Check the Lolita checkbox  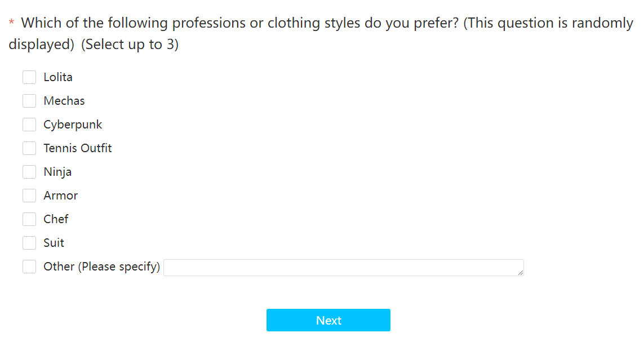coord(29,77)
